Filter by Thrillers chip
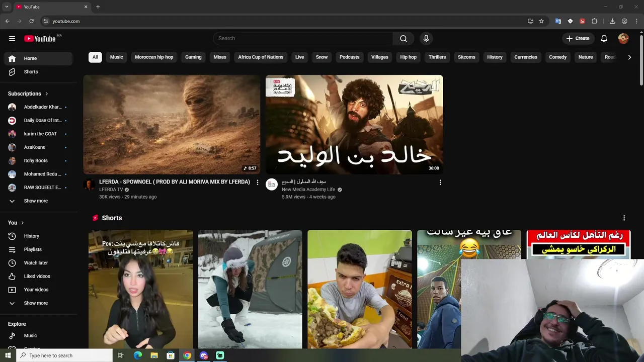The image size is (644, 362). pyautogui.click(x=437, y=57)
